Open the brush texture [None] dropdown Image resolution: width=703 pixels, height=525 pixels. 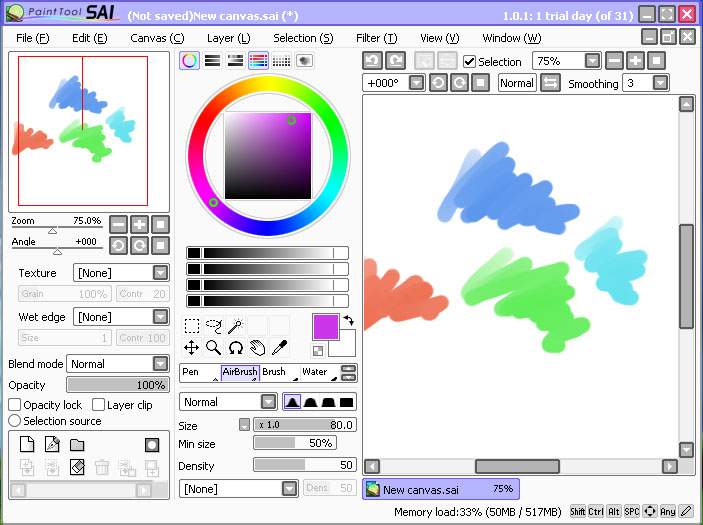point(290,488)
